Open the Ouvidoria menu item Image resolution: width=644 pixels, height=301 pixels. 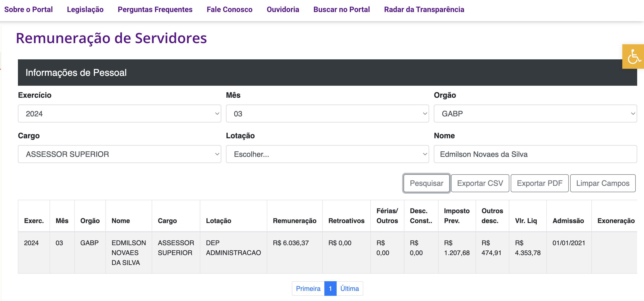283,9
